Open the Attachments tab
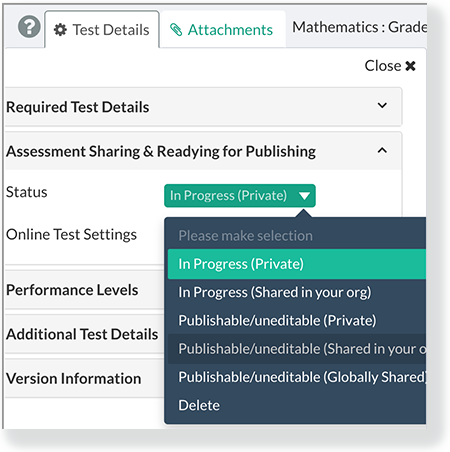The height and width of the screenshot is (452, 450). click(223, 30)
